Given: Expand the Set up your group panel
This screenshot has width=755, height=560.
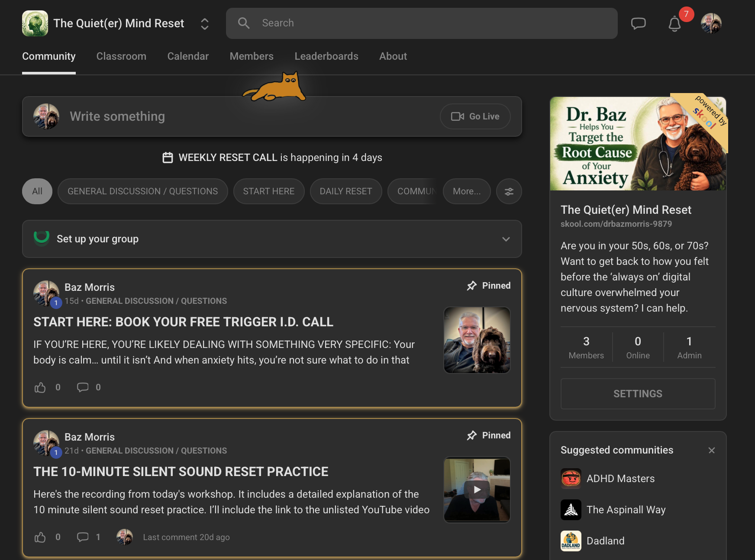Looking at the screenshot, I should click(x=272, y=239).
